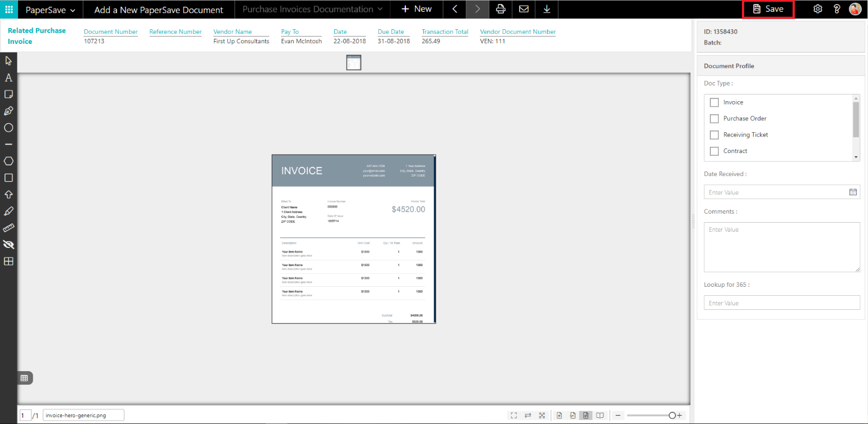The image size is (868, 424).
Task: Go to the previous document with left chevron
Action: click(x=455, y=9)
